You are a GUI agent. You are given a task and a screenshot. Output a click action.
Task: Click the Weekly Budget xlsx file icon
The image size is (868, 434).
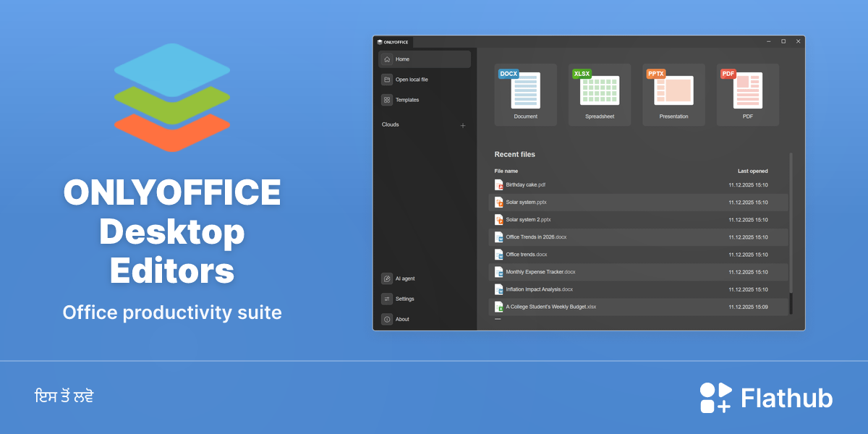pos(498,307)
